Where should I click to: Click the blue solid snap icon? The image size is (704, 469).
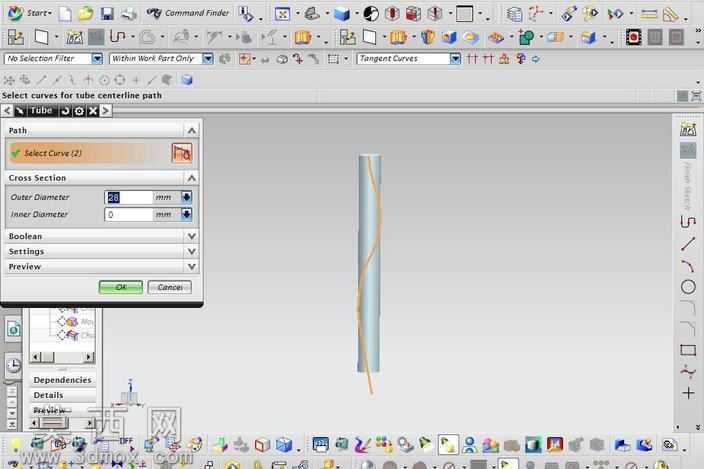click(x=187, y=80)
